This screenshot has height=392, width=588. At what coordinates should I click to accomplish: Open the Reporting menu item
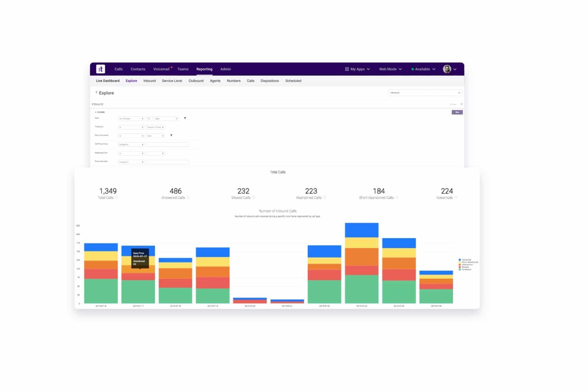coord(204,69)
